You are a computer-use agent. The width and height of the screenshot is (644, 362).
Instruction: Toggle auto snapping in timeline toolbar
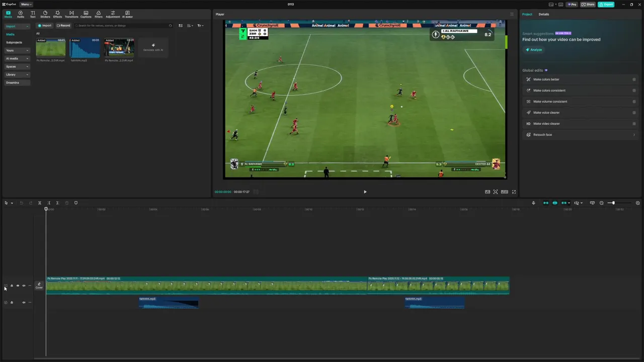(x=555, y=203)
